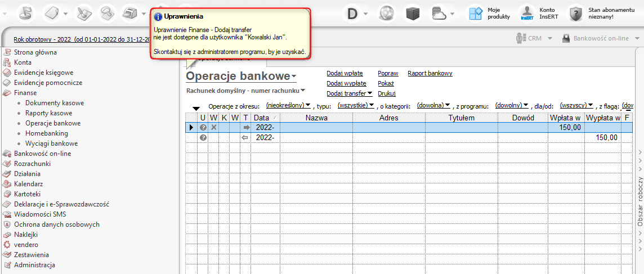Select Raporty kasowe under Finanse

pyautogui.click(x=49, y=113)
